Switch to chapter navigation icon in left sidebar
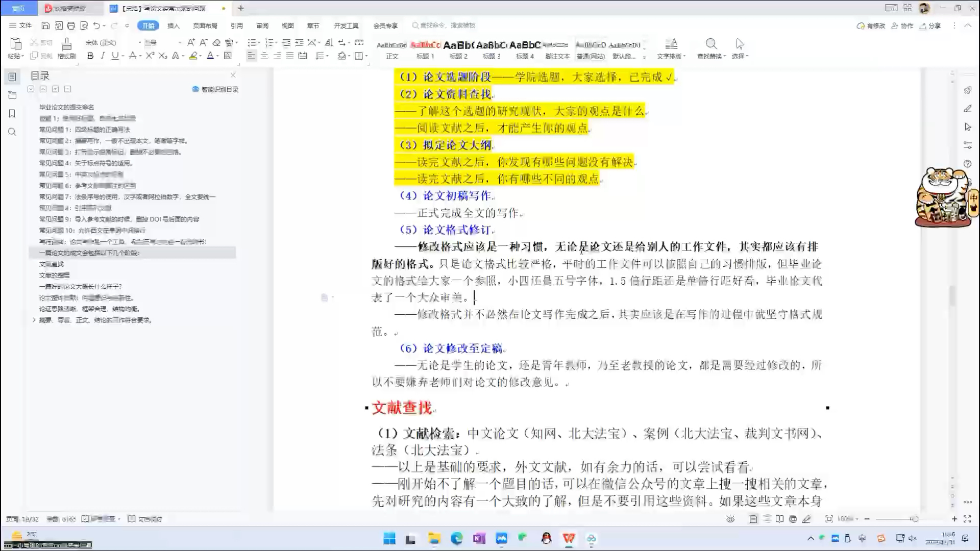980x551 pixels. pyautogui.click(x=12, y=94)
